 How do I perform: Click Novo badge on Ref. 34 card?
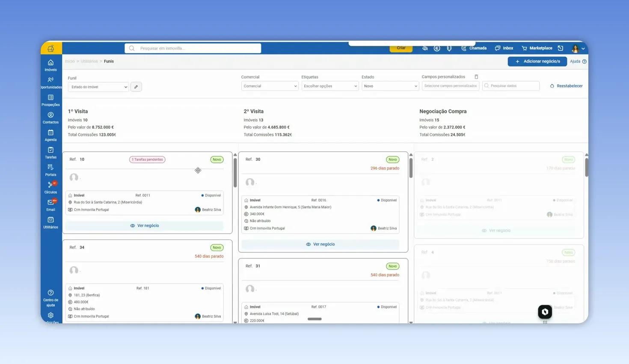tap(217, 248)
